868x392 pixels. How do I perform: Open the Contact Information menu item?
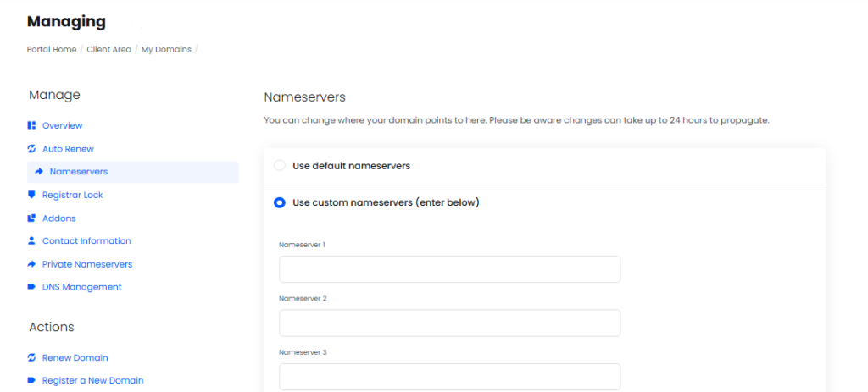point(86,241)
